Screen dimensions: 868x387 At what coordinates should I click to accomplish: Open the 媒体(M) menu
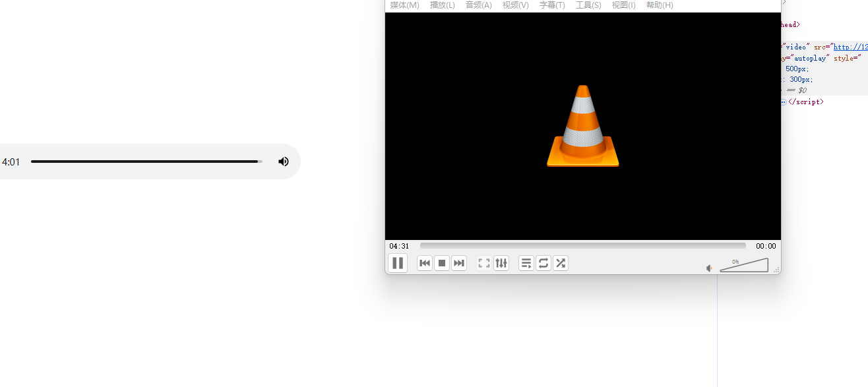(x=404, y=5)
